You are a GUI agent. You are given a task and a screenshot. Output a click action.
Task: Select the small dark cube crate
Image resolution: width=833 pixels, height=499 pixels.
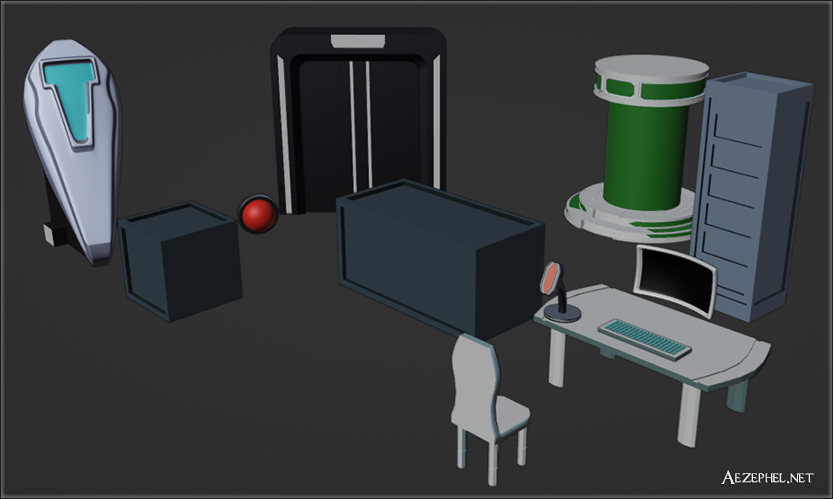(180, 260)
